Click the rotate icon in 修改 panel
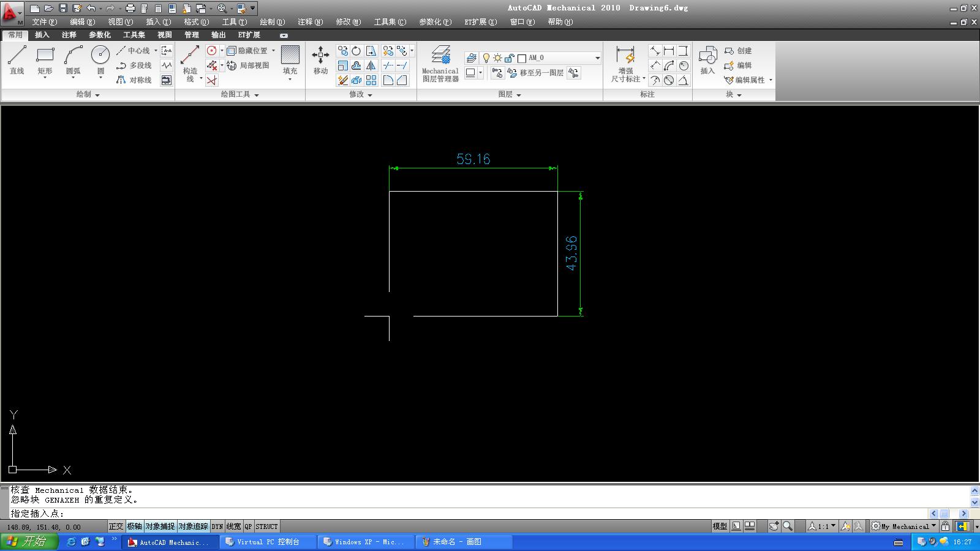Screen dimensions: 980x551 point(356,51)
